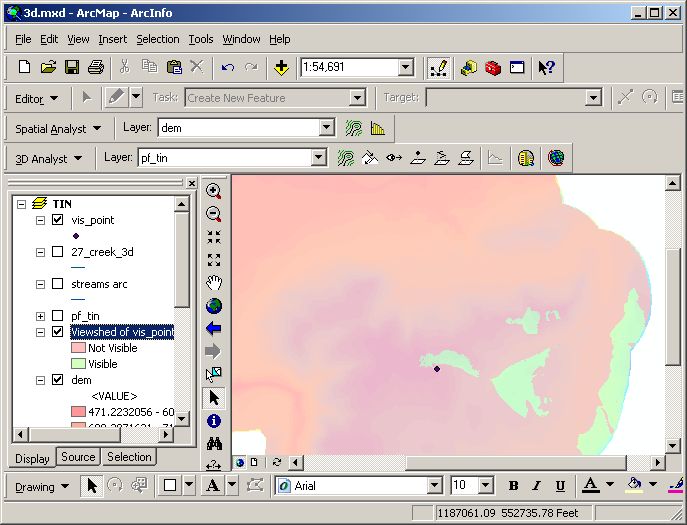Select the Viewshed of vis_point layer name
This screenshot has width=687, height=525.
coord(122,332)
